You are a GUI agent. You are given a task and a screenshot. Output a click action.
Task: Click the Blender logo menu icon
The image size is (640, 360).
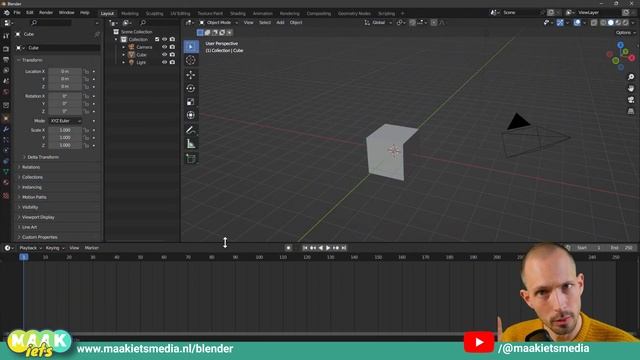6,13
